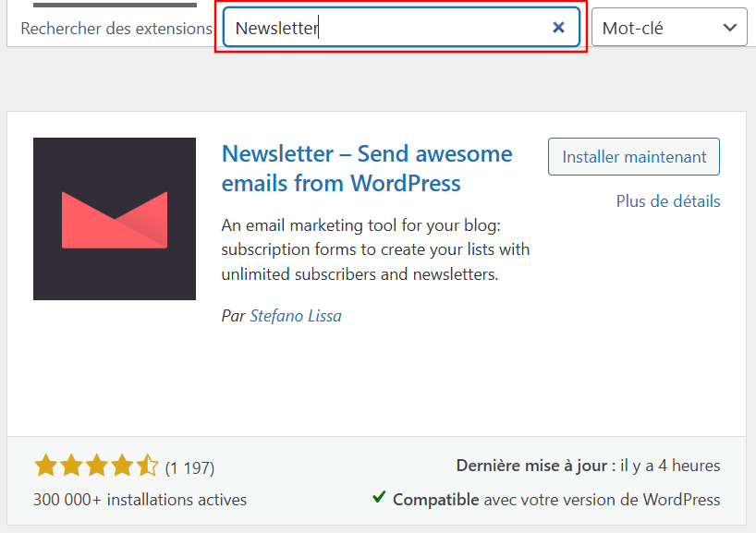The height and width of the screenshot is (533, 756).
Task: Click the third star in the rating
Action: click(x=96, y=466)
